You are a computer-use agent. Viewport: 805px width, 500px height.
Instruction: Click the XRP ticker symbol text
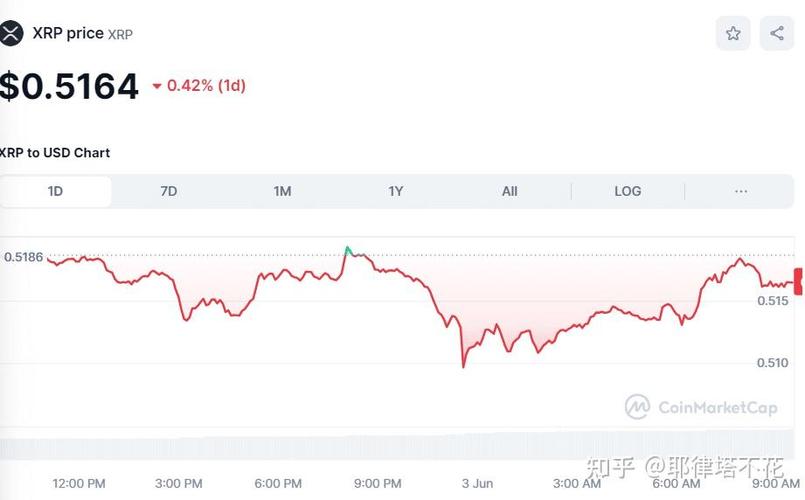click(x=120, y=34)
